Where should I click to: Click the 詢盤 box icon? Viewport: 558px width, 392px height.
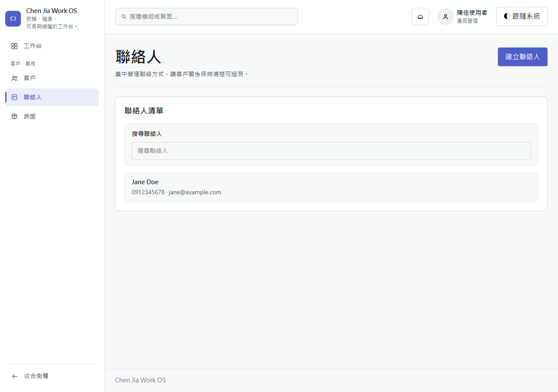pos(14,116)
